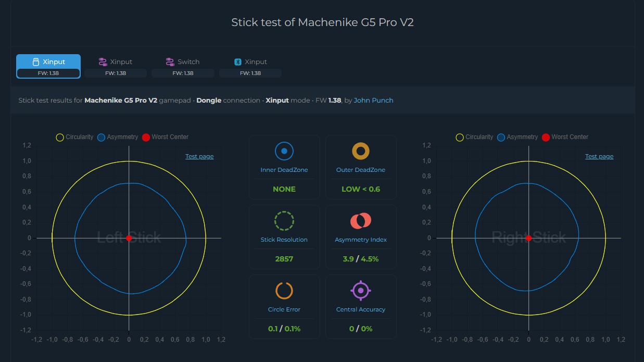Click the cable icon beside Switch
This screenshot has width=644, height=362.
pos(170,61)
